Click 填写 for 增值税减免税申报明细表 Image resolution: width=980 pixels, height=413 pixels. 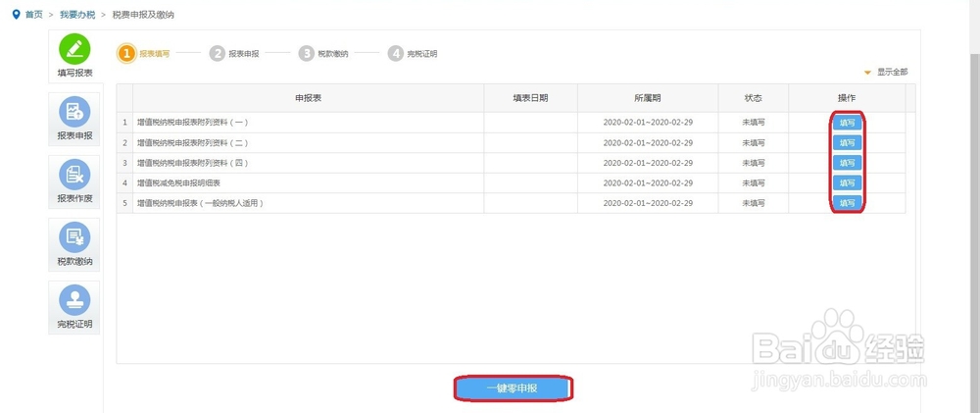click(x=847, y=182)
